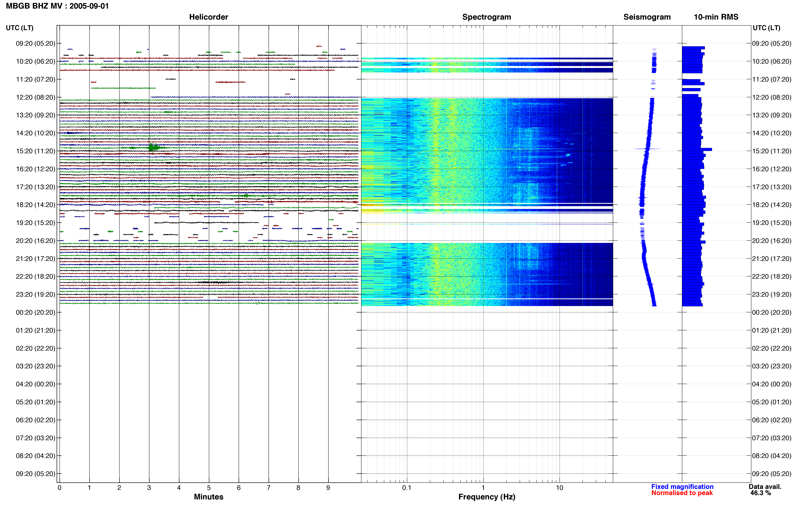
Task: Select left time label 16:20 (12:20)
Action: [x=36, y=169]
